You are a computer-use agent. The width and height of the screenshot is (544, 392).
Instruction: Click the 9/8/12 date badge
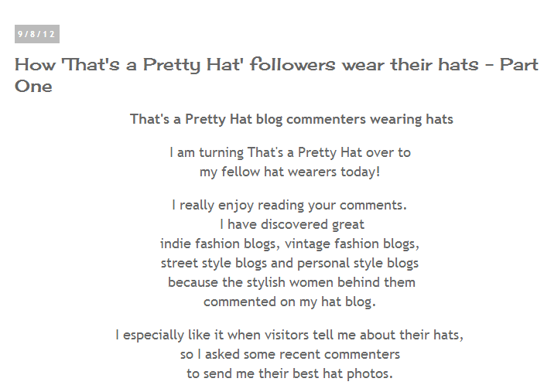pos(37,34)
